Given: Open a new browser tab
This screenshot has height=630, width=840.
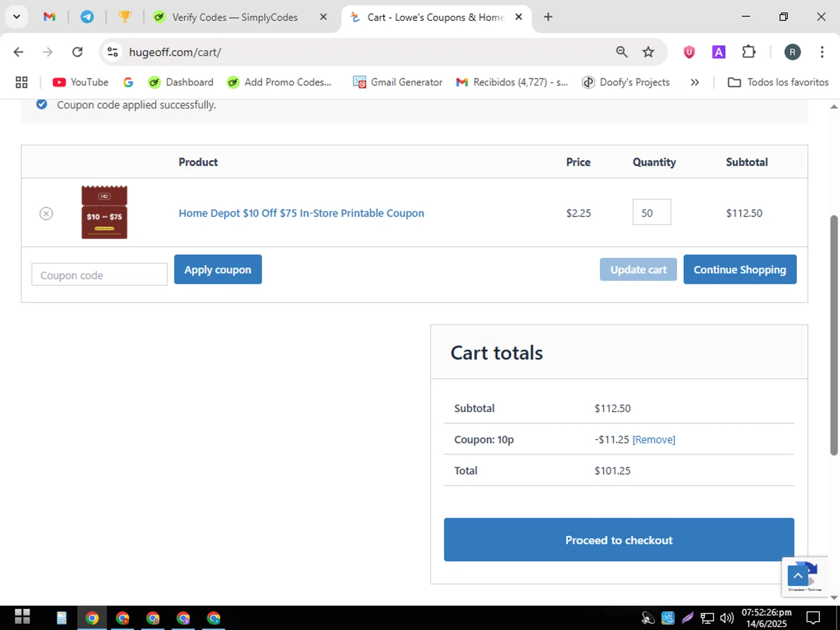Looking at the screenshot, I should 548,17.
